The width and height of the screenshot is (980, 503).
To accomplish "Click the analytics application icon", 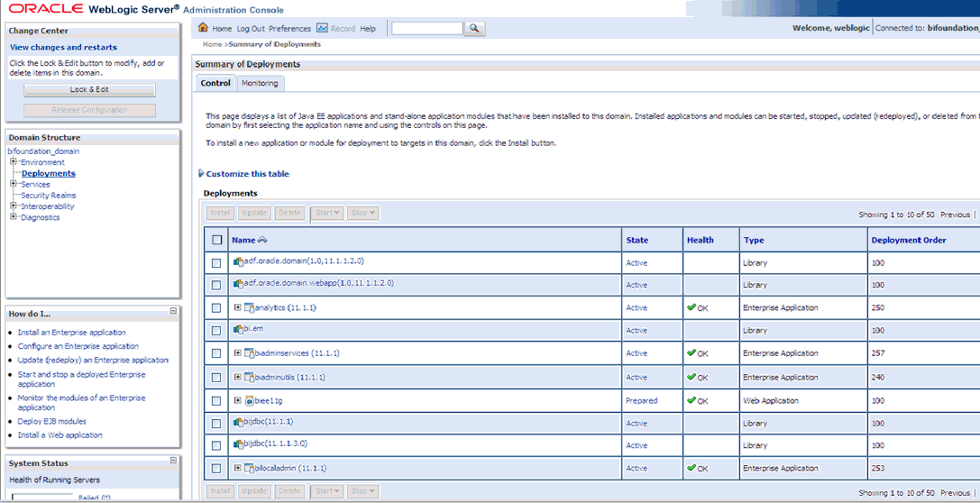I will pos(250,308).
